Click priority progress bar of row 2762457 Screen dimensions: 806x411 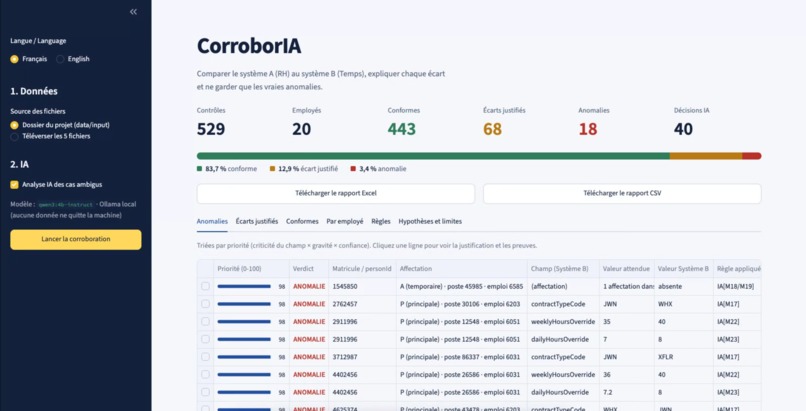click(244, 304)
